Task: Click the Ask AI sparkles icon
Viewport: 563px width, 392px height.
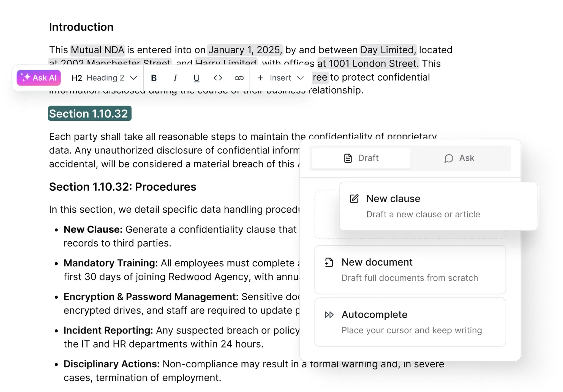Action: coord(26,78)
